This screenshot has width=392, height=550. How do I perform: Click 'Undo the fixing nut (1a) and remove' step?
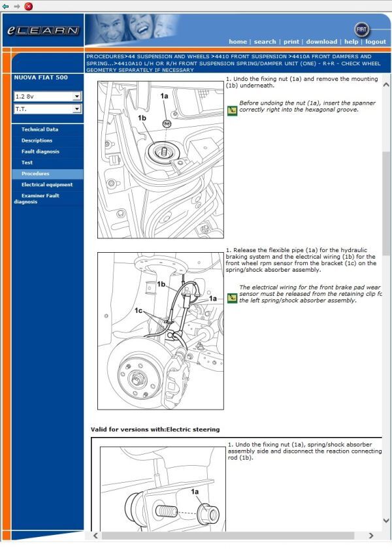(x=302, y=82)
